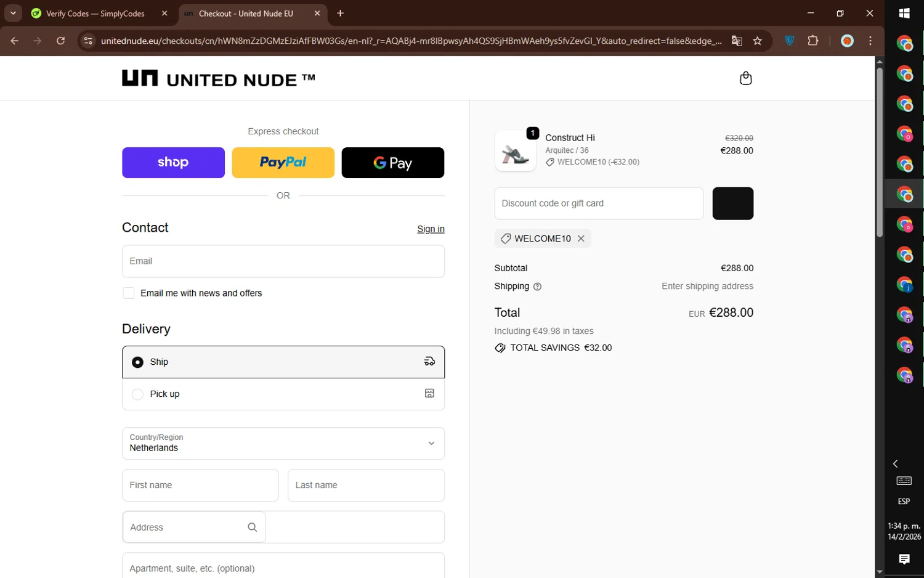Click the browser URL address bar
Viewport: 924px width, 578px height.
(411, 41)
